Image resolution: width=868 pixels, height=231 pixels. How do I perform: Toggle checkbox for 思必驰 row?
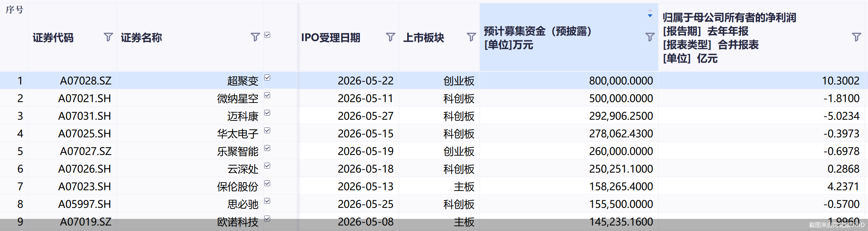point(267,201)
